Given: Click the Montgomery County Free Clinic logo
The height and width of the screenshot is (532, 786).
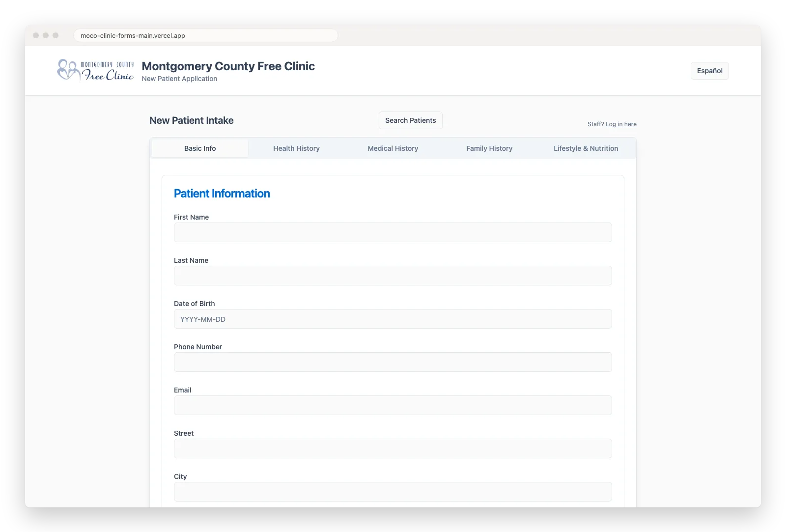Looking at the screenshot, I should (x=95, y=70).
